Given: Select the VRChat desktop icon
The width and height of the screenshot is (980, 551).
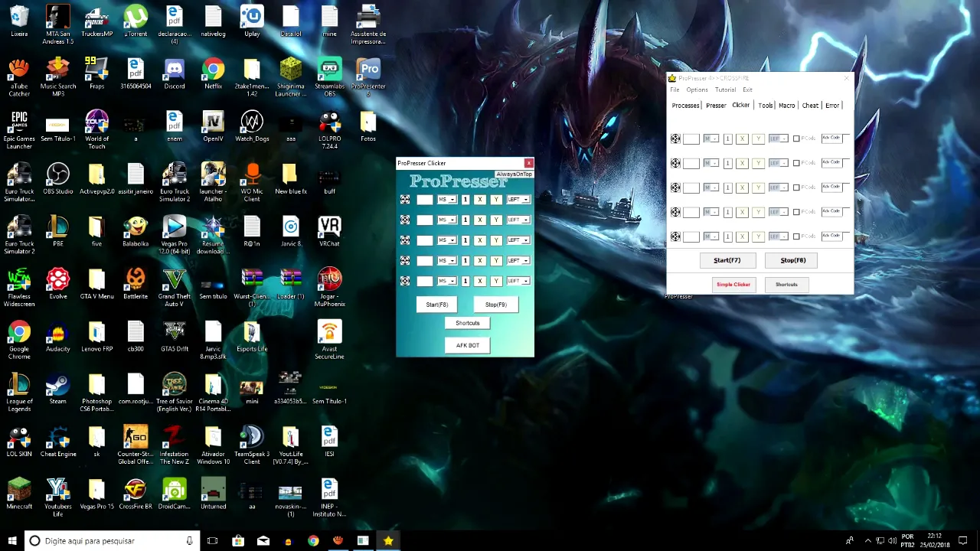Looking at the screenshot, I should coord(330,231).
